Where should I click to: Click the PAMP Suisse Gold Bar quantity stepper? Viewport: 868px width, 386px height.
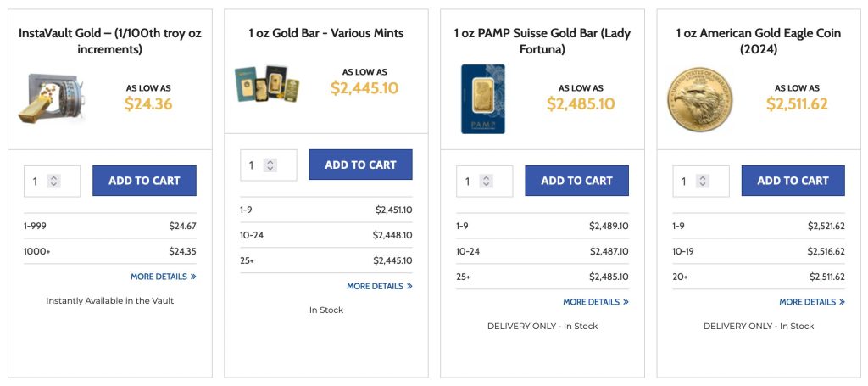tap(487, 181)
